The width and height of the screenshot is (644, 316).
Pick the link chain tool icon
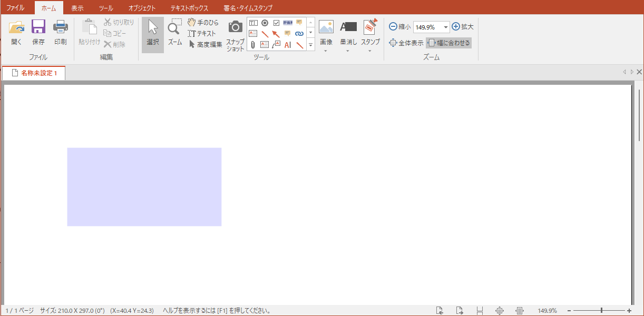[x=299, y=34]
